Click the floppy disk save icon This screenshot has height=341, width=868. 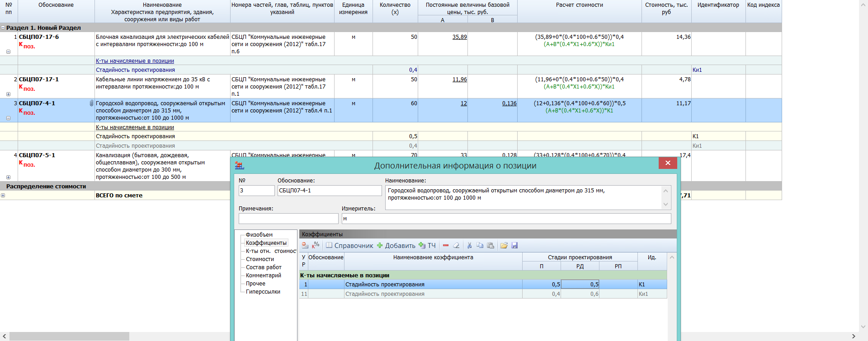tap(514, 246)
